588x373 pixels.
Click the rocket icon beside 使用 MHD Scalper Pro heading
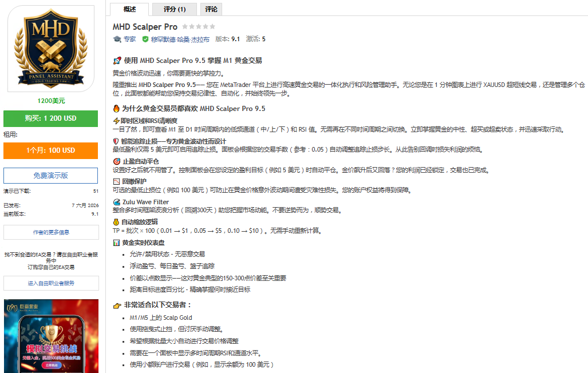(117, 61)
